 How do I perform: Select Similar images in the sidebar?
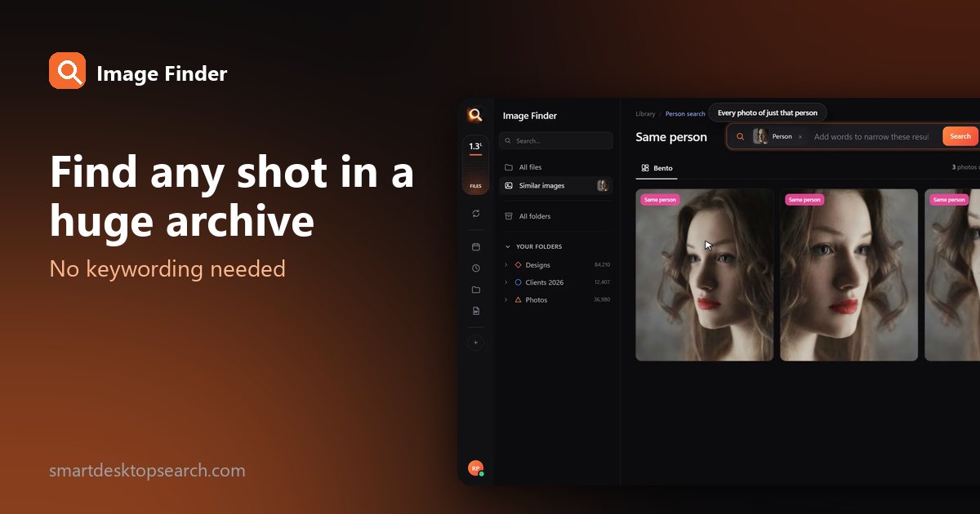(555, 186)
